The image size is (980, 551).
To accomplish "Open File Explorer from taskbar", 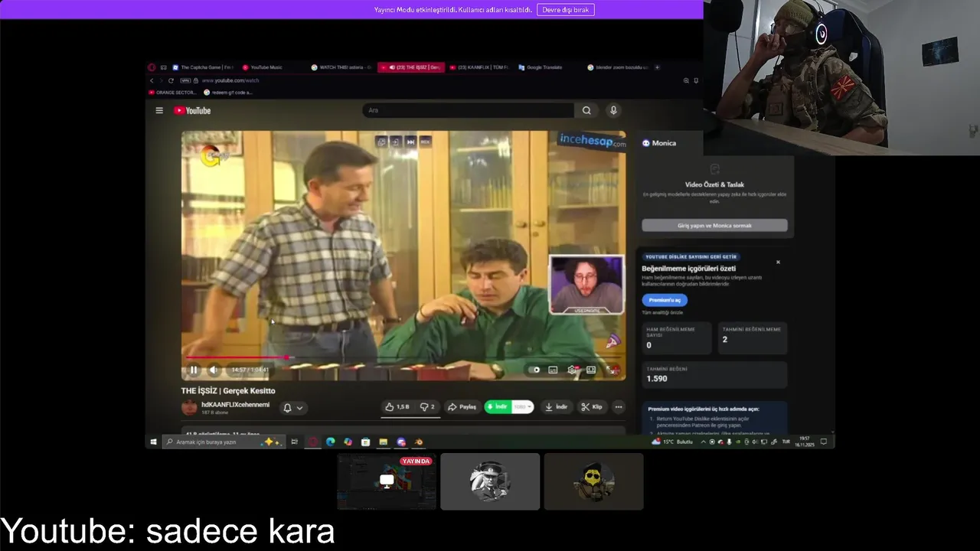I will pyautogui.click(x=383, y=442).
